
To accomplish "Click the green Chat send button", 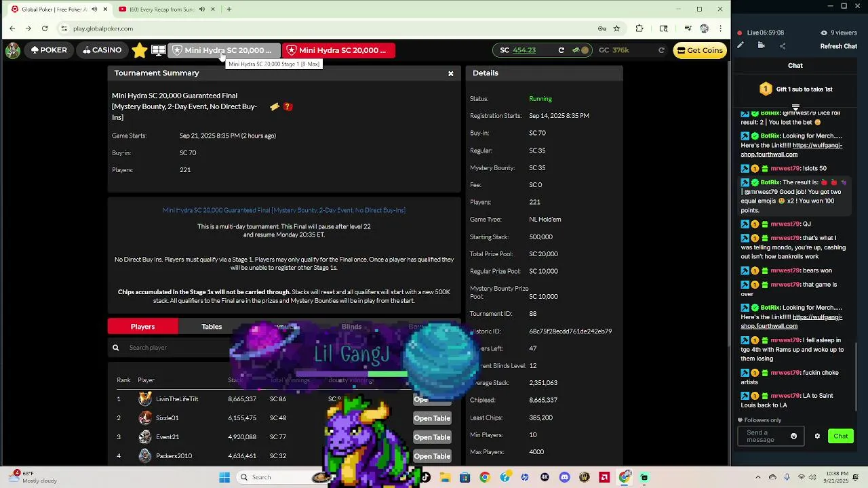I will pyautogui.click(x=841, y=436).
